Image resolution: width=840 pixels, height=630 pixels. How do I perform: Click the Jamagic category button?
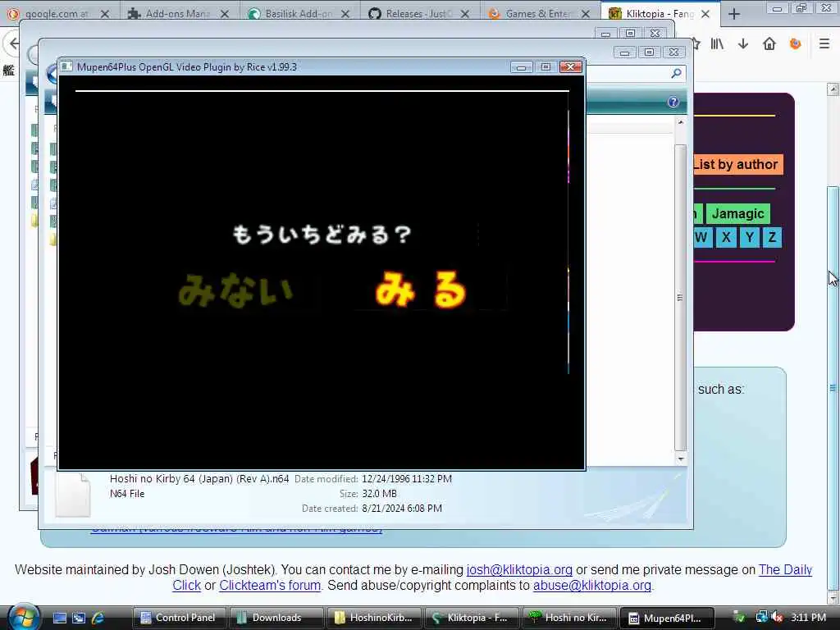point(737,214)
